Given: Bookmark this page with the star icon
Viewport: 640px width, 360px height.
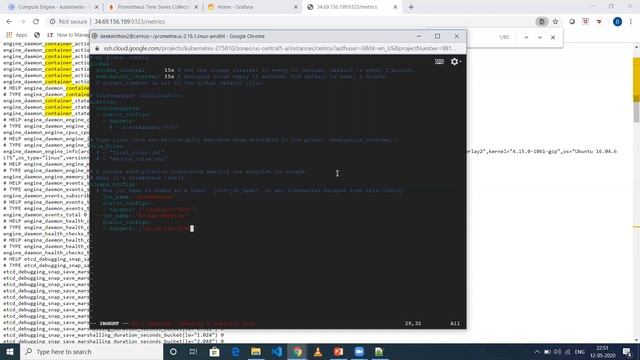Looking at the screenshot, I should (555, 22).
